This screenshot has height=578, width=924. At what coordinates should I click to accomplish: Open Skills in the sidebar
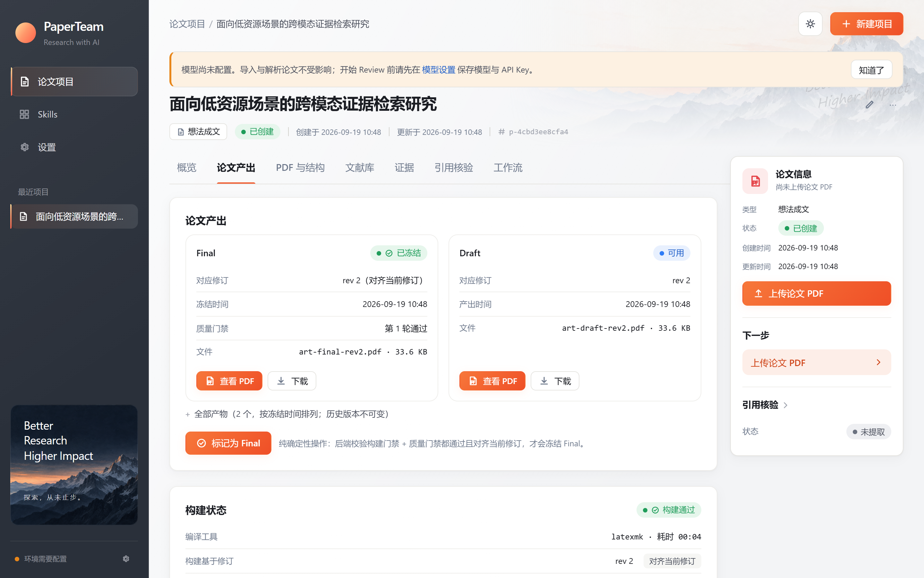pos(74,114)
